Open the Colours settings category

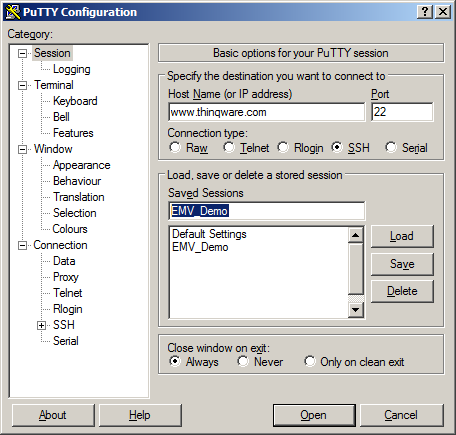70,229
